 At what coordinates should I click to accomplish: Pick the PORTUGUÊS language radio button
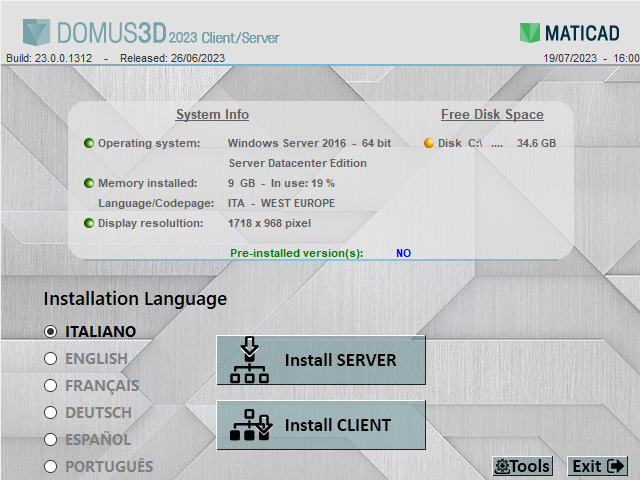click(51, 466)
